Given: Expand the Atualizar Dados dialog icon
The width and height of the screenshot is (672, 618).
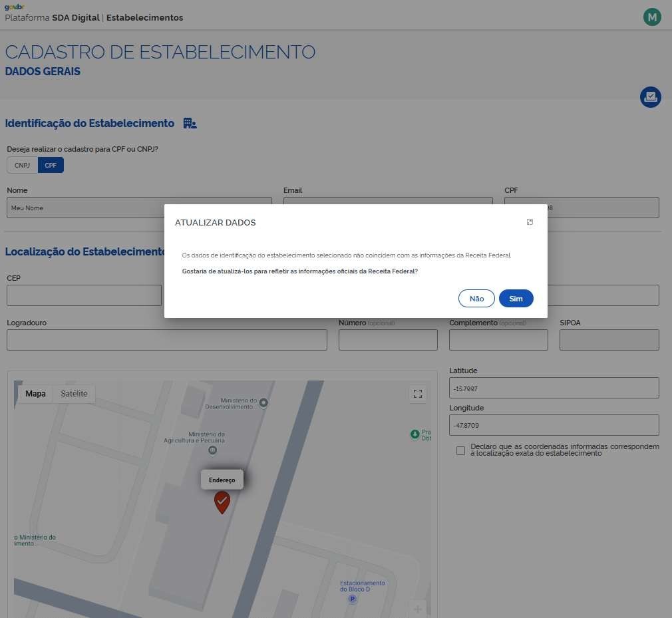Looking at the screenshot, I should click(530, 222).
